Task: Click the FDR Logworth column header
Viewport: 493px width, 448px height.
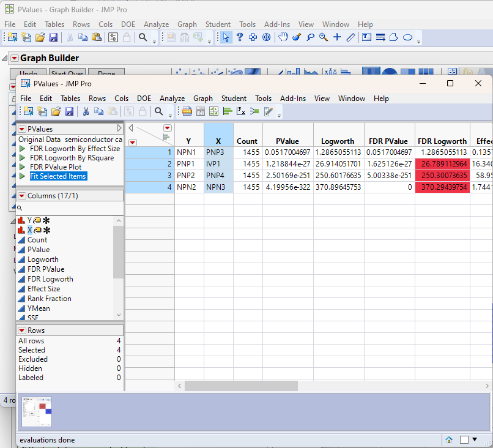Action: [x=442, y=141]
